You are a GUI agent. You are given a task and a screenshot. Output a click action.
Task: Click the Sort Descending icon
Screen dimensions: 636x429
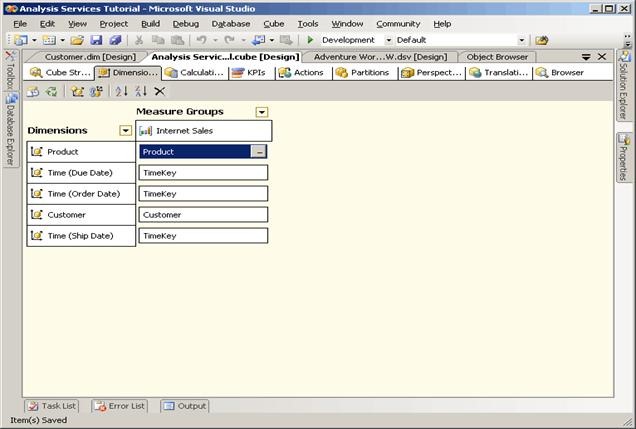pos(140,91)
